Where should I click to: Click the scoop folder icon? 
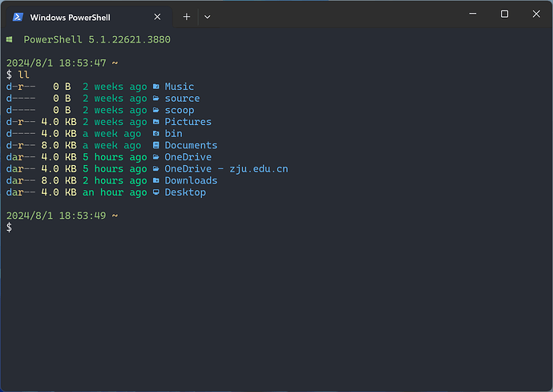click(x=156, y=110)
